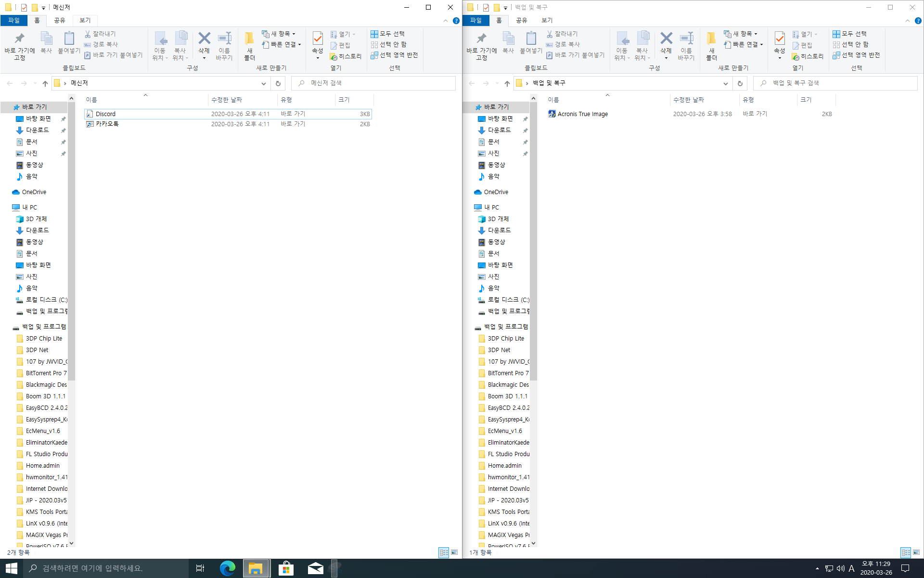Screen dimensions: 924x578
Task: Open the notification Action Center
Action: pyautogui.click(x=905, y=568)
